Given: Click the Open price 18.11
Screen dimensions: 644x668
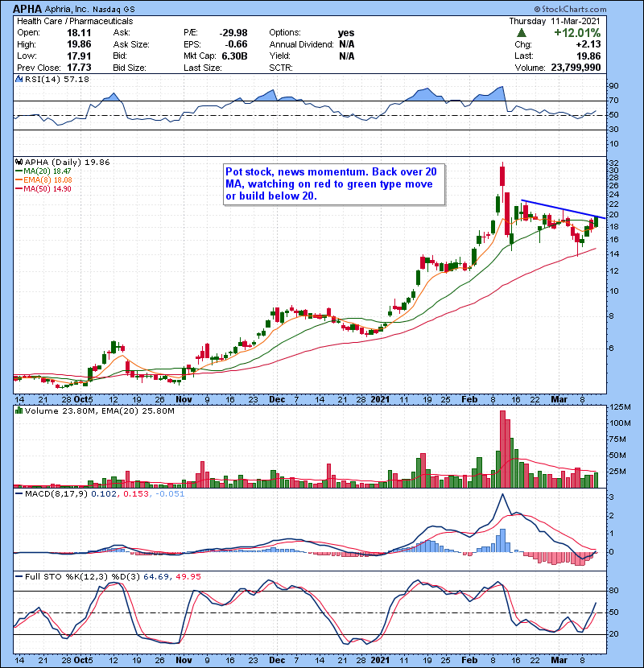Looking at the screenshot, I should [x=79, y=33].
